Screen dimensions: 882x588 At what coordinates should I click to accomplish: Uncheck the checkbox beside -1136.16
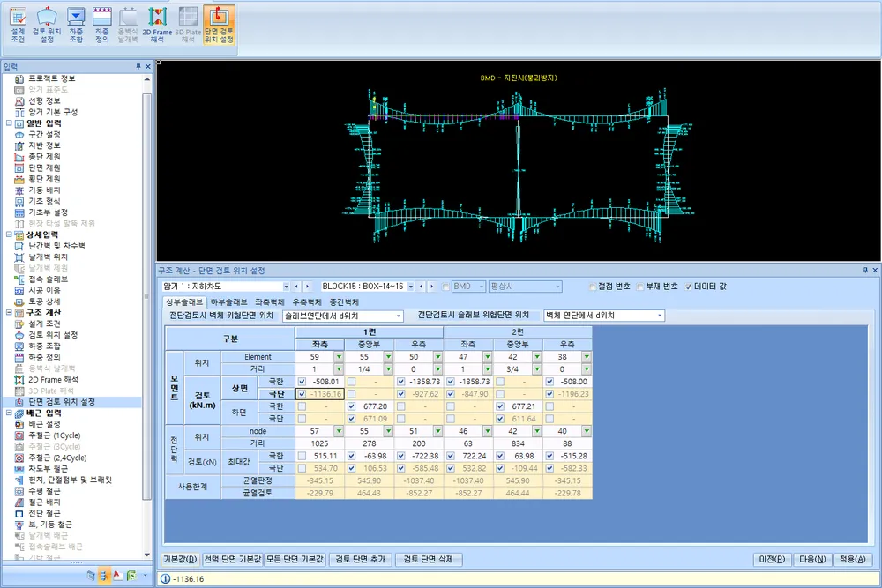(302, 394)
